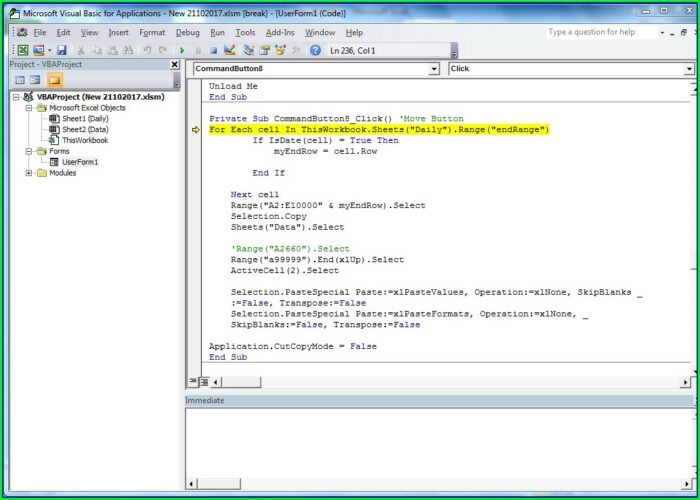Screen dimensions: 700x500
Task: Expand the Modules folder
Action: click(x=29, y=173)
